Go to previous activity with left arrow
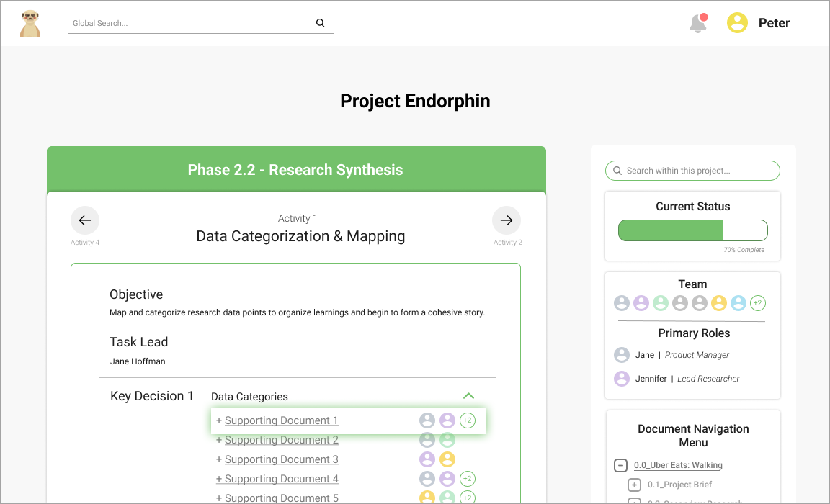Image resolution: width=830 pixels, height=504 pixels. click(84, 220)
